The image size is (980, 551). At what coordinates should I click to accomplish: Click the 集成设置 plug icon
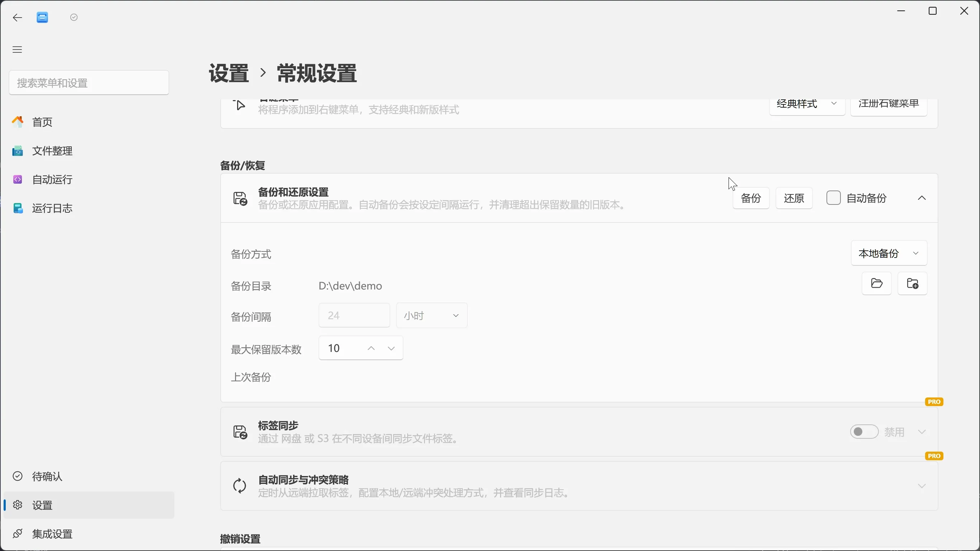click(x=18, y=534)
